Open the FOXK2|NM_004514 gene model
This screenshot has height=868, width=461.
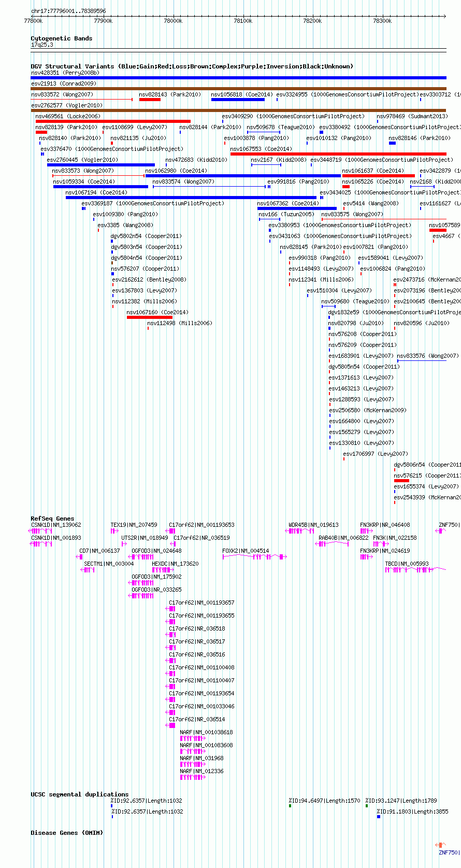(255, 557)
